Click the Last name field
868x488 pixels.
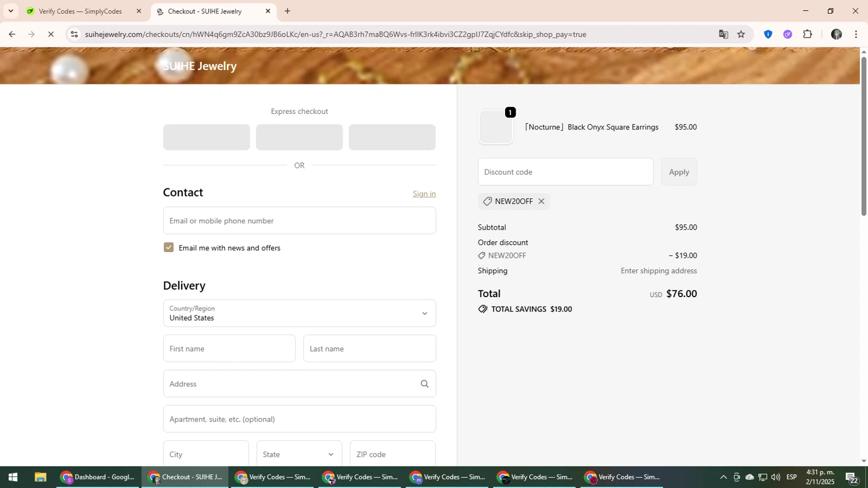click(369, 349)
